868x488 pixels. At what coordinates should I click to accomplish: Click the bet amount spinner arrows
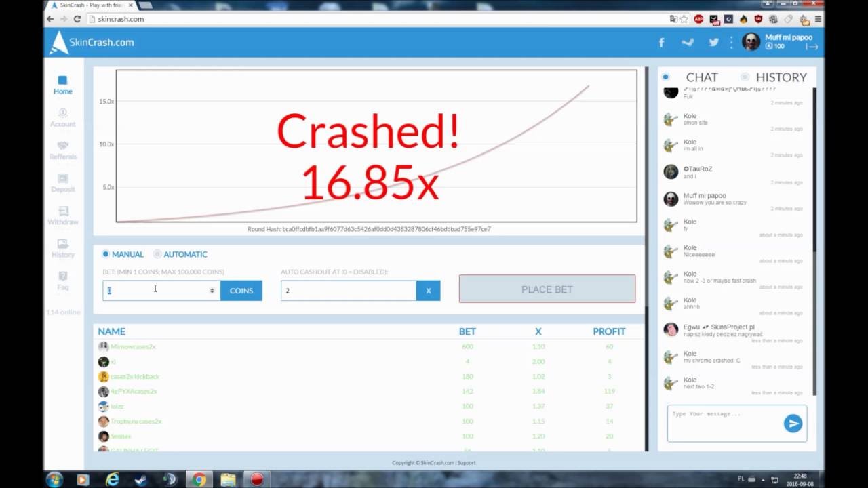(212, 290)
